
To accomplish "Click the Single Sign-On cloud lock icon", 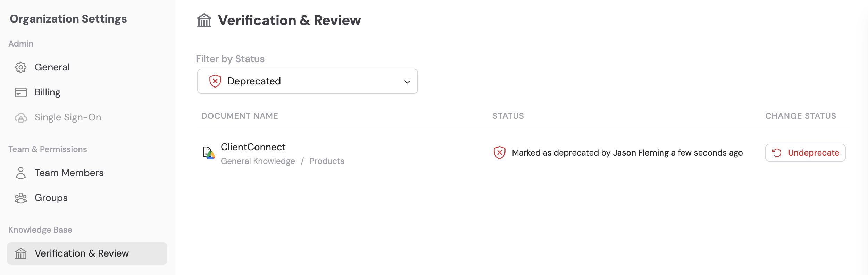I will (21, 117).
